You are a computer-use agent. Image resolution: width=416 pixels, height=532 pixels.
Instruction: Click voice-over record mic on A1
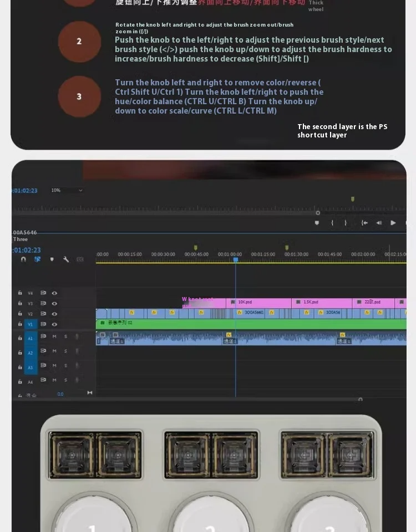point(77,336)
